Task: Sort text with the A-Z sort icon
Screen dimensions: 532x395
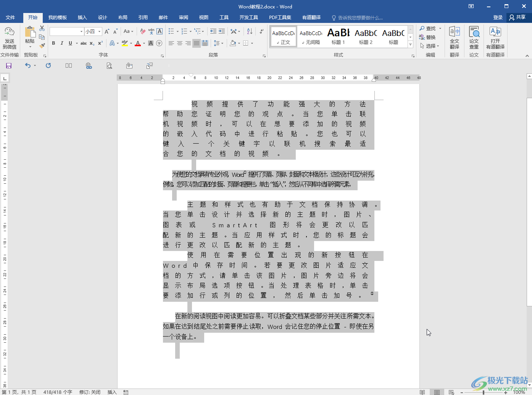Action: pos(250,31)
